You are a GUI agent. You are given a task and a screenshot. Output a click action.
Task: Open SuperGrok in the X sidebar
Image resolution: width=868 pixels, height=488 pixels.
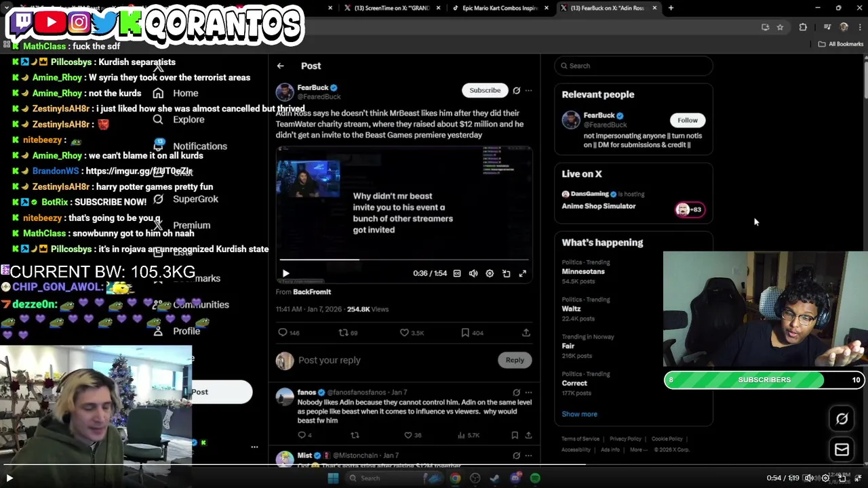coord(195,199)
